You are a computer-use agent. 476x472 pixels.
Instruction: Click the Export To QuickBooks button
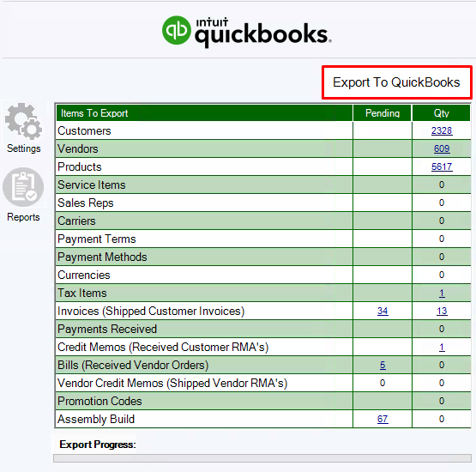397,82
